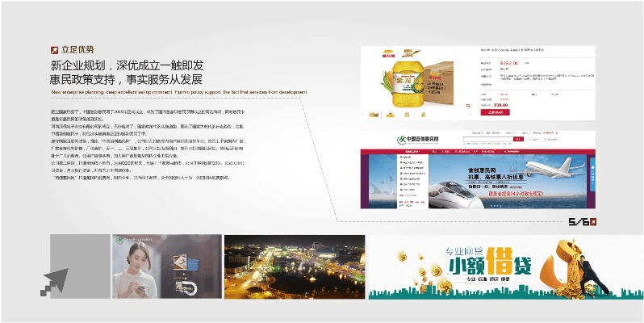
Task: Click the 5/6 page indicator
Action: [579, 222]
